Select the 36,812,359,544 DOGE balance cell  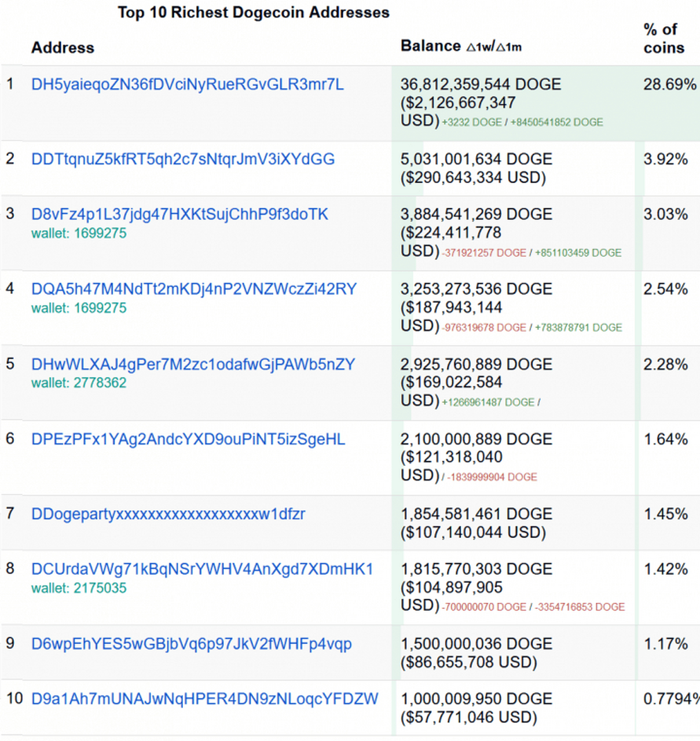coord(514,103)
